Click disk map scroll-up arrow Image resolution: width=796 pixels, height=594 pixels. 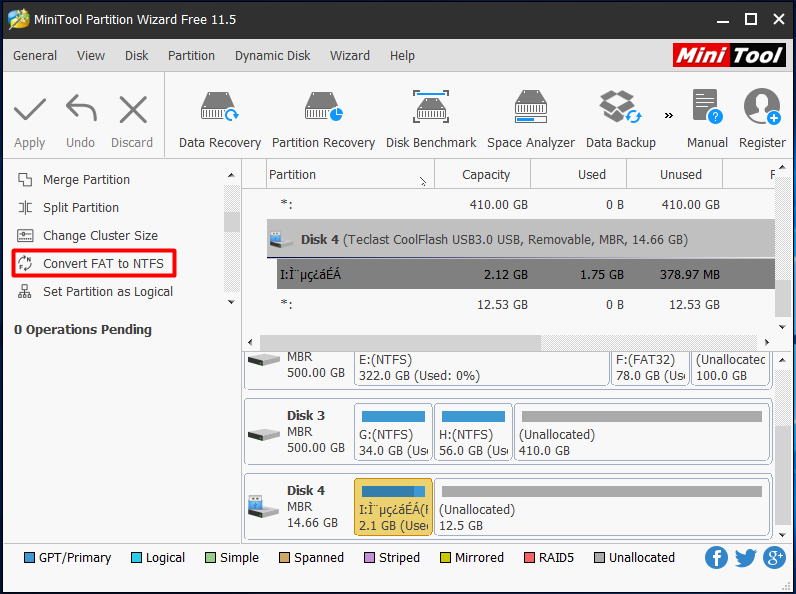coord(782,360)
